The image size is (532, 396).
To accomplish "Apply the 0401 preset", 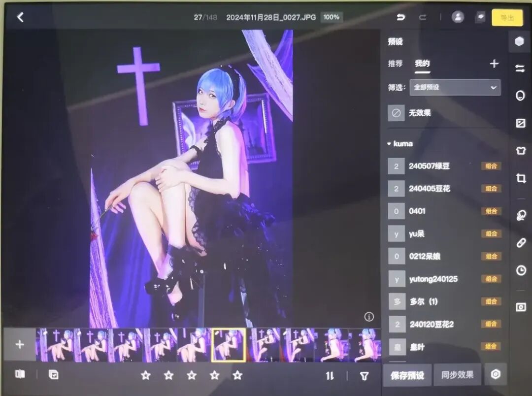I will pyautogui.click(x=445, y=211).
